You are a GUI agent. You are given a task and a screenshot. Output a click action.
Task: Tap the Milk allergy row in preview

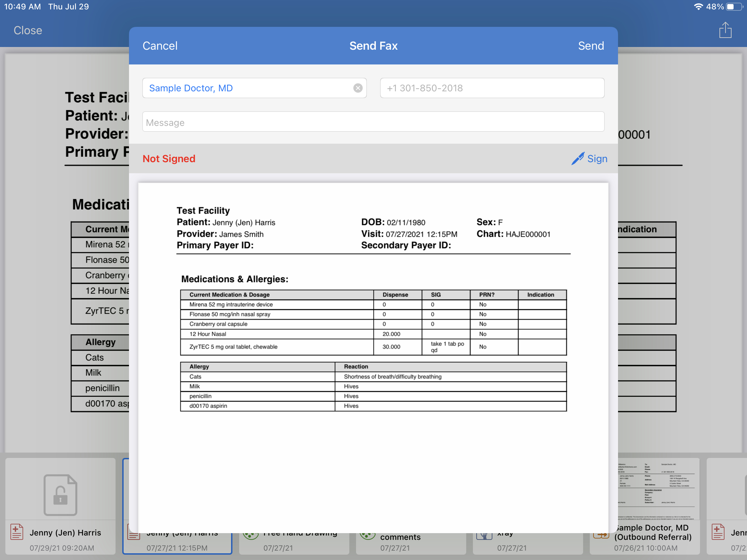[x=373, y=386]
